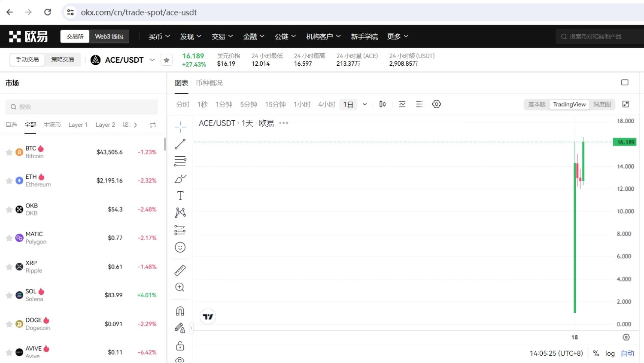Switch to the 币种概况 tab

pyautogui.click(x=209, y=82)
